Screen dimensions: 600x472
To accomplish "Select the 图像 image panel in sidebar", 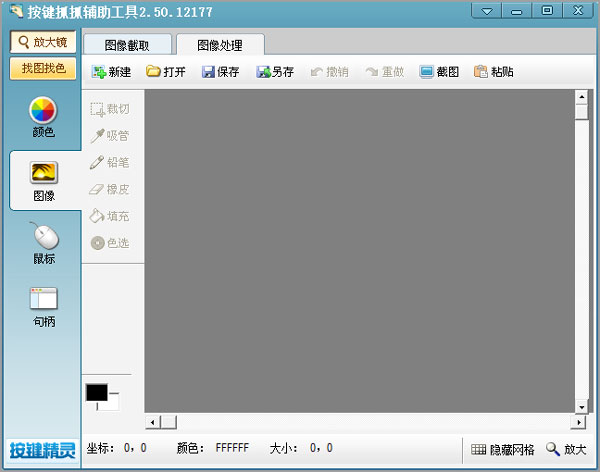I will pos(43,181).
